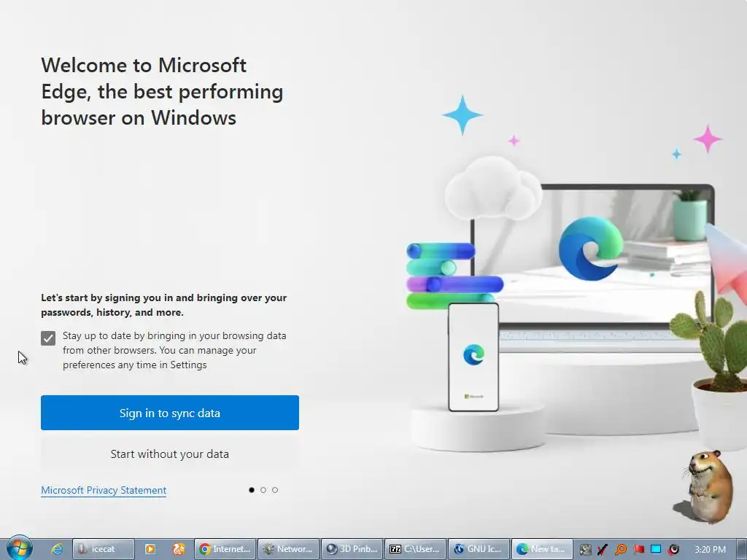747x560 pixels.
Task: Switch to the Chrome Internet taskbar window
Action: click(225, 549)
